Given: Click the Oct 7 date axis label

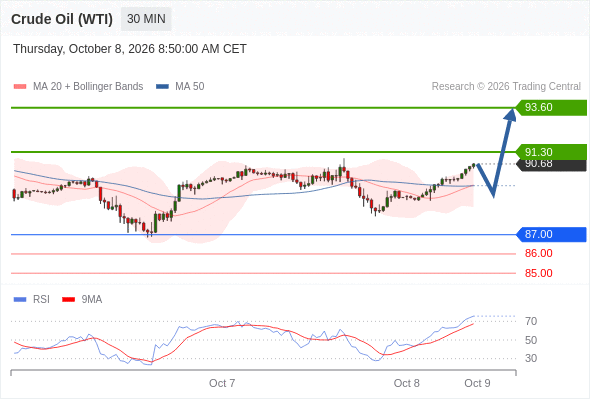Looking at the screenshot, I should 222,383.
